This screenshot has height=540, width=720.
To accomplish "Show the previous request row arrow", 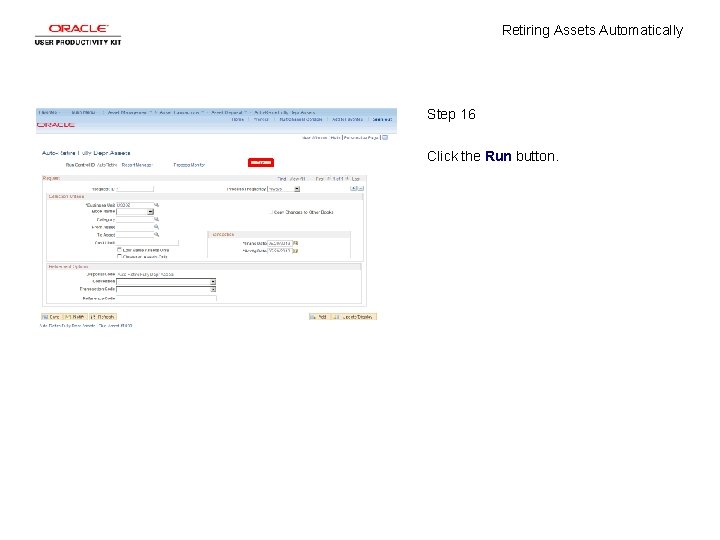I will (328, 179).
